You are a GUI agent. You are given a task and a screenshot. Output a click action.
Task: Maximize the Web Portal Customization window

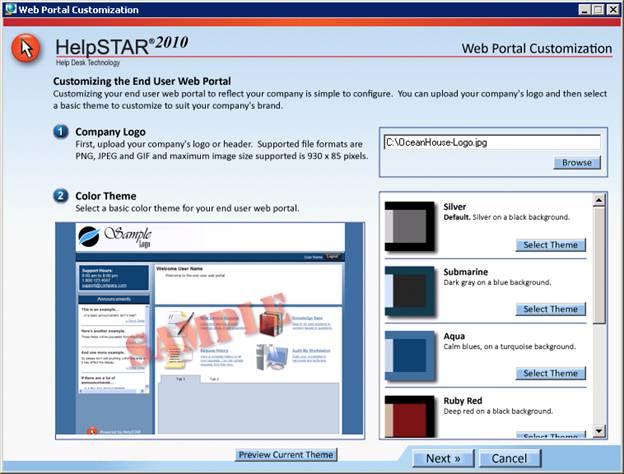click(598, 10)
